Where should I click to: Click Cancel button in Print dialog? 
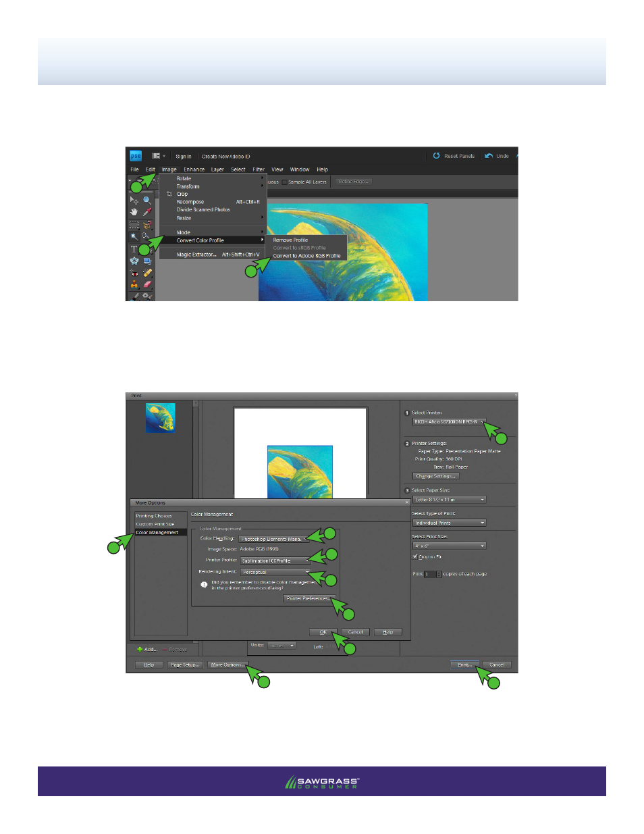click(497, 665)
